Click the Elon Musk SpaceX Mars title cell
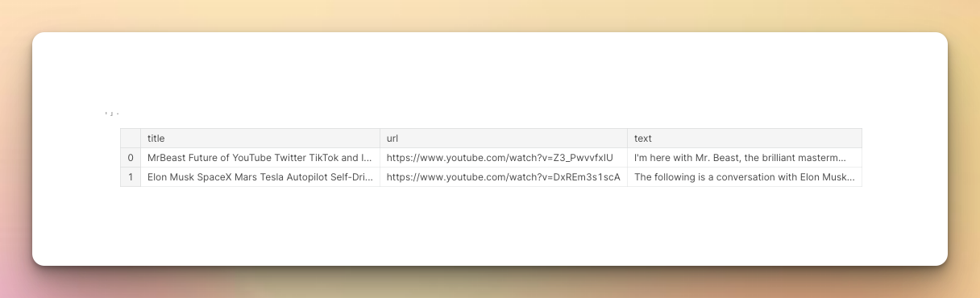This screenshot has width=980, height=298. click(x=260, y=177)
